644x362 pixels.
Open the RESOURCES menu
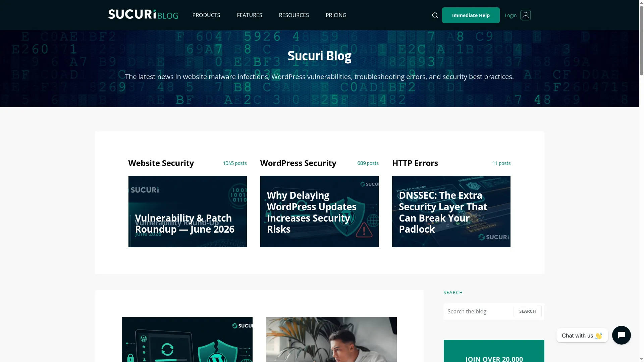point(294,15)
